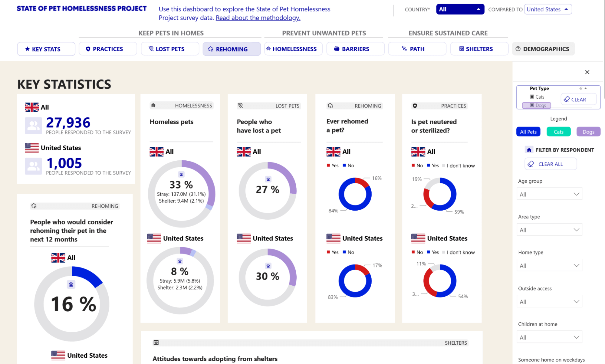Screen dimensions: 605x364
Task: Open the COUNTRY dropdown showing All
Action: (x=459, y=9)
